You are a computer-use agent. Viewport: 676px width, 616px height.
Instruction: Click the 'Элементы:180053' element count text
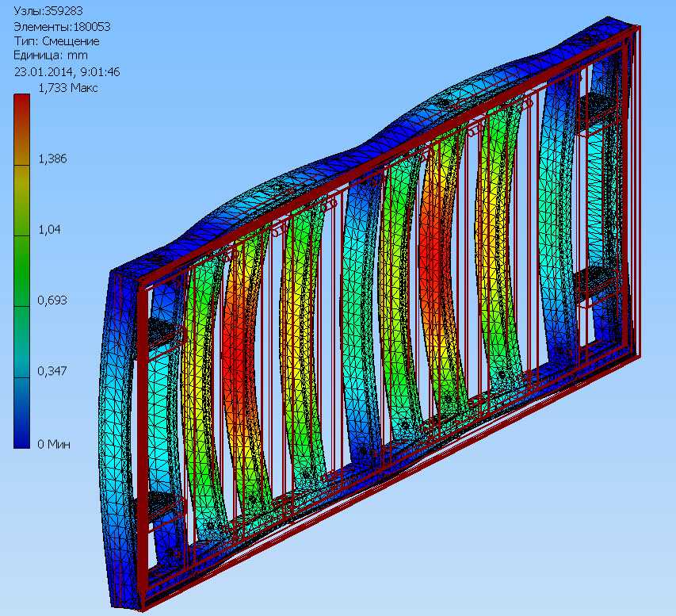(62, 27)
